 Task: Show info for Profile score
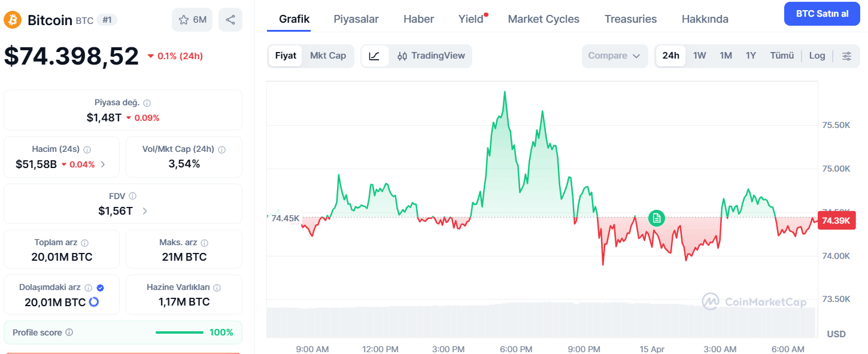coord(69,332)
